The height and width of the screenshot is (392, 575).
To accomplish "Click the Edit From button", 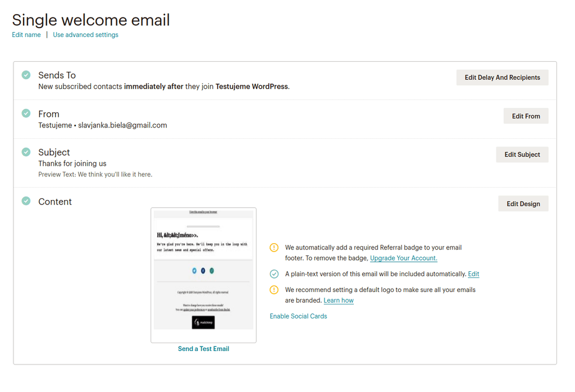I will pyautogui.click(x=526, y=116).
